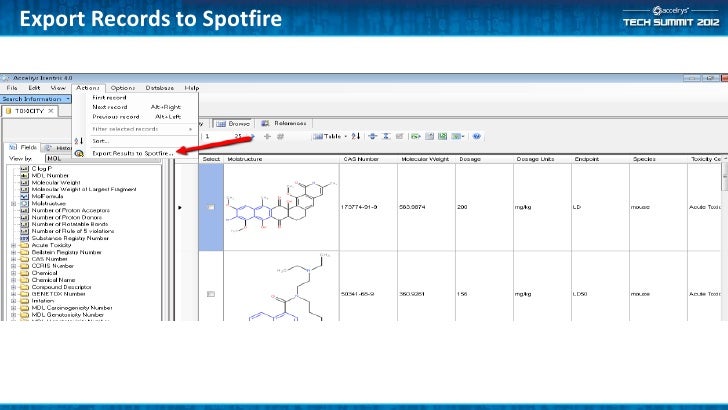728x410 pixels.
Task: Open the Edit menu
Action: [34, 88]
